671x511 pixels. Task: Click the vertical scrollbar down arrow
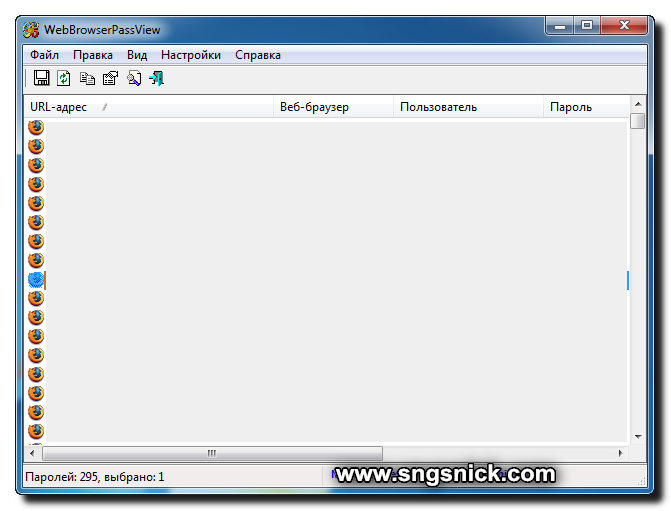pyautogui.click(x=638, y=437)
